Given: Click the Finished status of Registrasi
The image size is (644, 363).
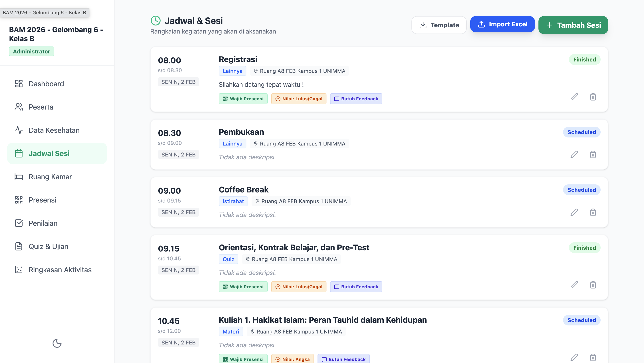Looking at the screenshot, I should tap(585, 59).
